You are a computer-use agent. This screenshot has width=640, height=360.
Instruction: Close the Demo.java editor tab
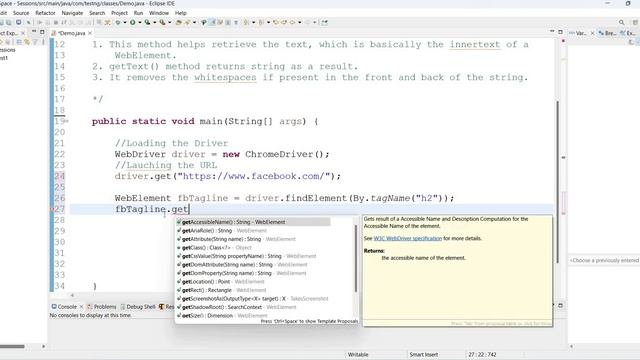point(90,33)
